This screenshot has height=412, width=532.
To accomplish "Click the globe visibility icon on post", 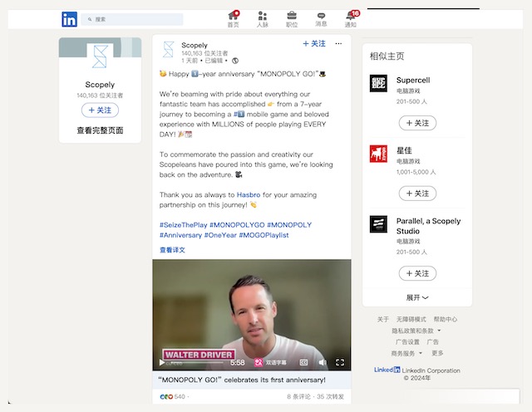I will click(234, 61).
